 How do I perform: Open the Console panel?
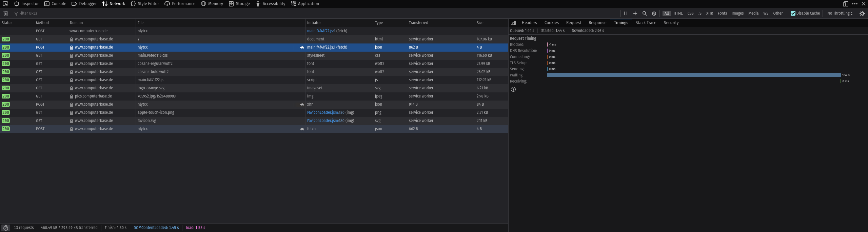pos(55,4)
